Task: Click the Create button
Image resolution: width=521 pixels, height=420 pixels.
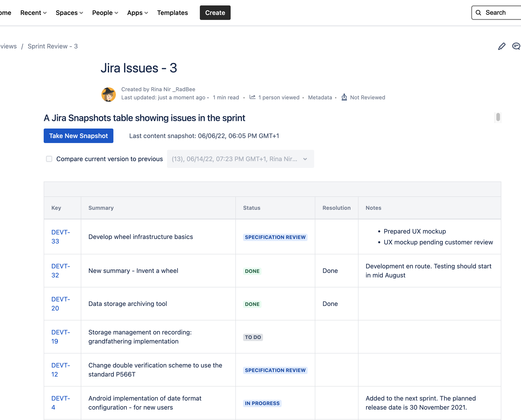Action: coord(215,13)
